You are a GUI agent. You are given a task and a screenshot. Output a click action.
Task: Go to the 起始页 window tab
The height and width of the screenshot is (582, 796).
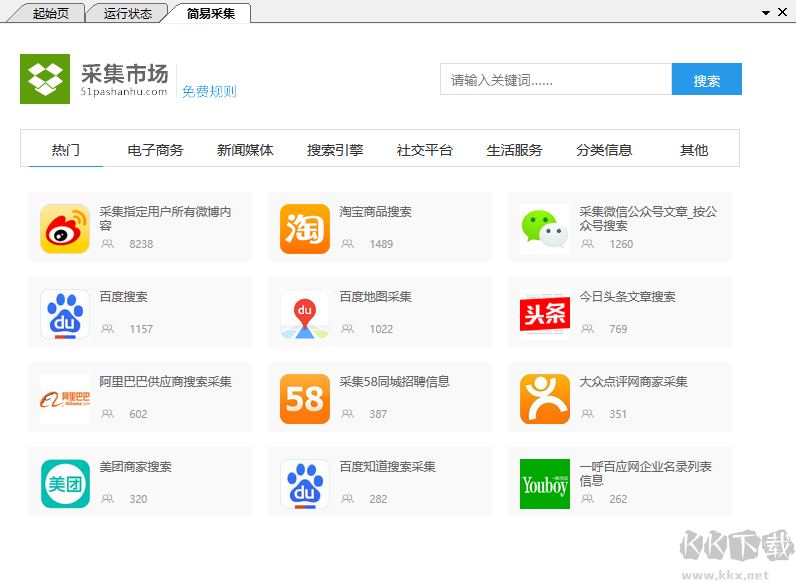point(50,13)
